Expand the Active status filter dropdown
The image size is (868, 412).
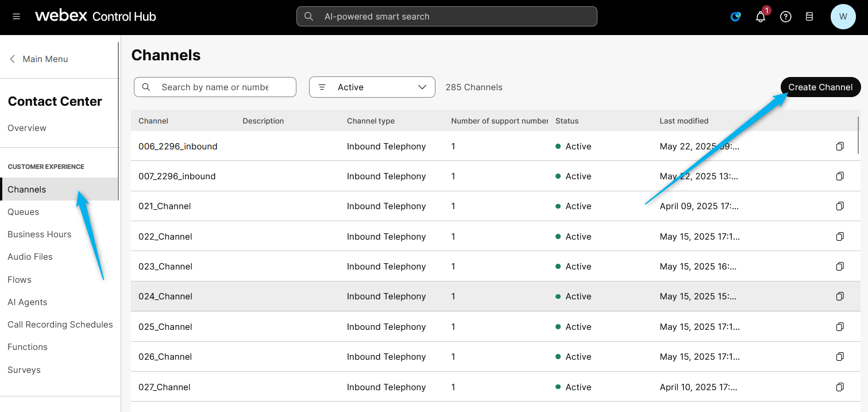[x=372, y=87]
